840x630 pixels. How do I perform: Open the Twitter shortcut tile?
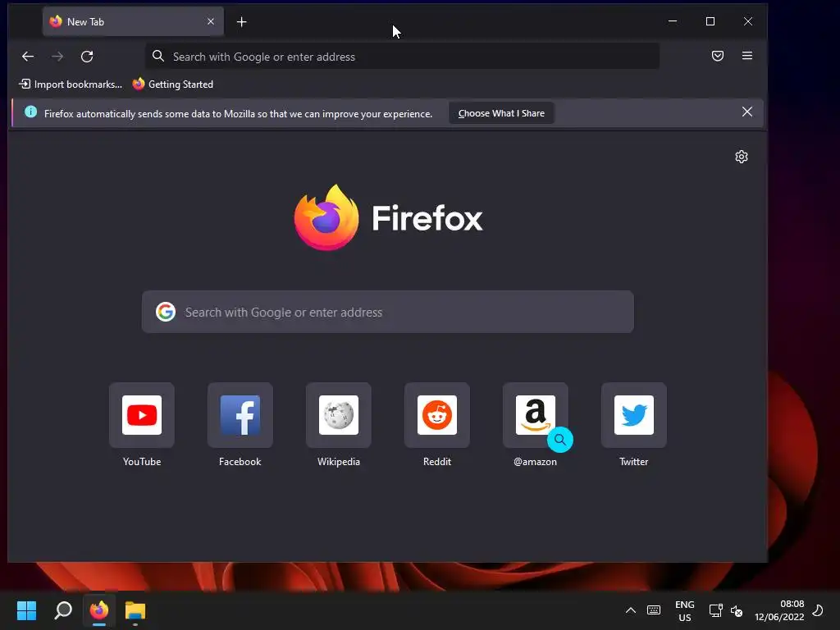pyautogui.click(x=634, y=414)
